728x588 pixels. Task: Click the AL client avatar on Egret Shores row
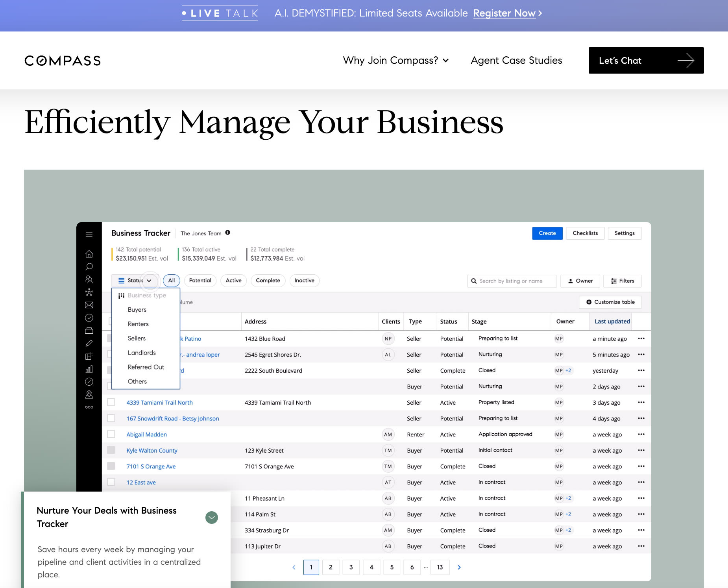(388, 355)
